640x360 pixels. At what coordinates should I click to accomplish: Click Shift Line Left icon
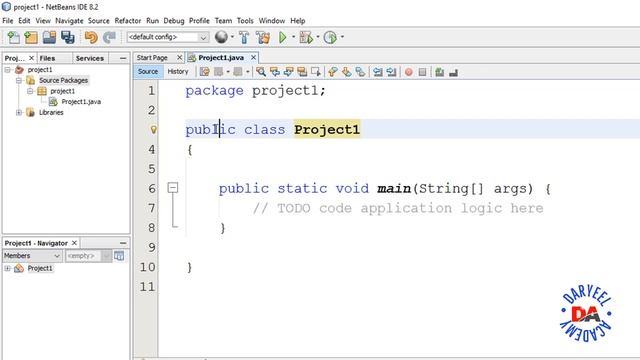[x=378, y=72]
